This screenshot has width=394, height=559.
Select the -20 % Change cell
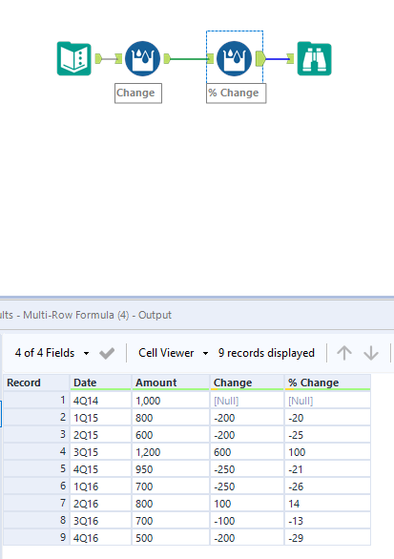(327, 417)
